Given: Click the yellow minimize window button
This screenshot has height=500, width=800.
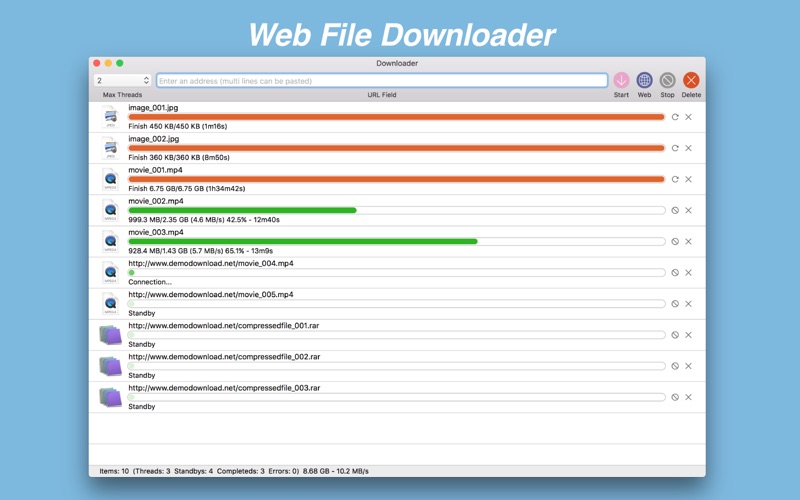Looking at the screenshot, I should [x=108, y=63].
